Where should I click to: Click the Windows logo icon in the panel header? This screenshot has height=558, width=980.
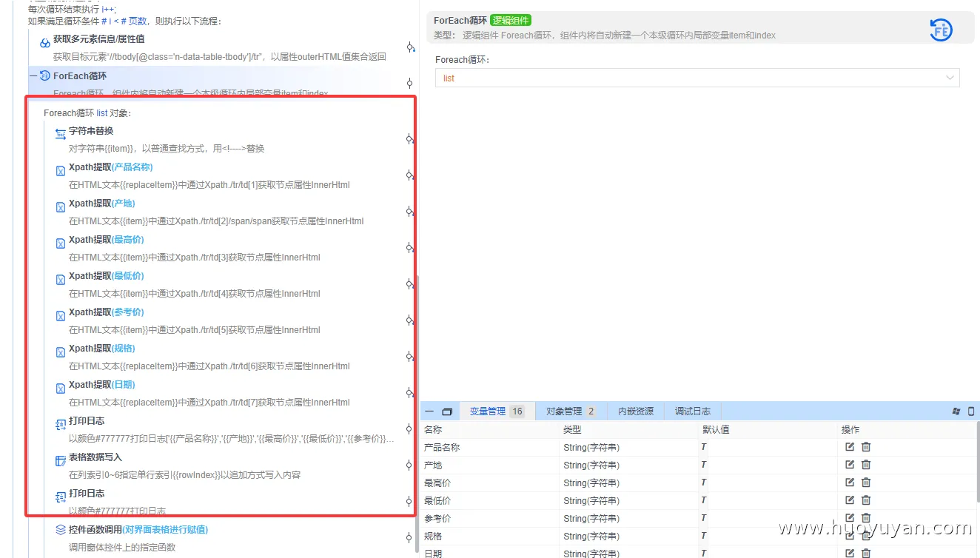point(956,411)
